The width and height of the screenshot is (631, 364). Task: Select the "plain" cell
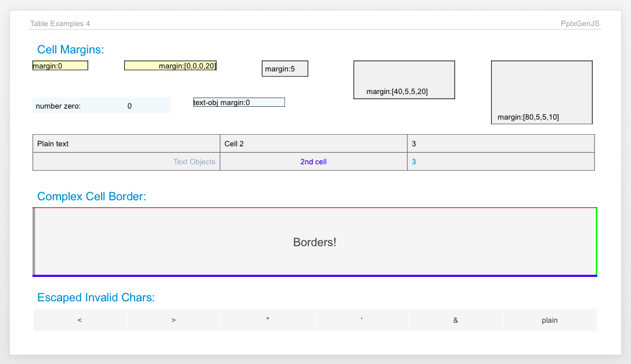pos(550,320)
